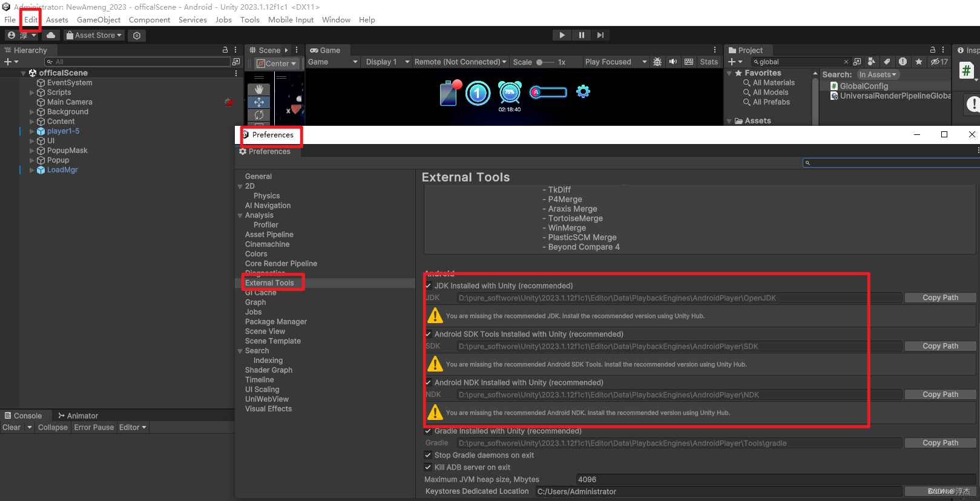Image resolution: width=980 pixels, height=501 pixels.
Task: Toggle Kill ADB server on exit
Action: pyautogui.click(x=429, y=467)
